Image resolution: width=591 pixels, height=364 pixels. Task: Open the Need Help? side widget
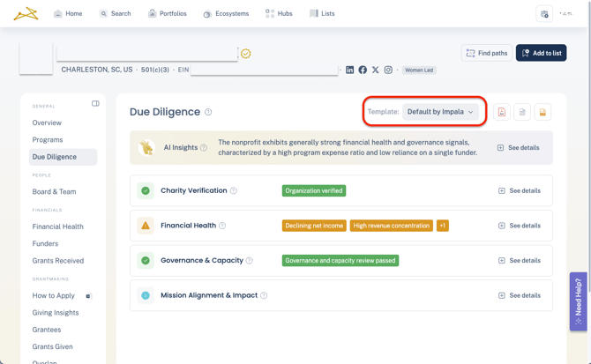point(578,301)
